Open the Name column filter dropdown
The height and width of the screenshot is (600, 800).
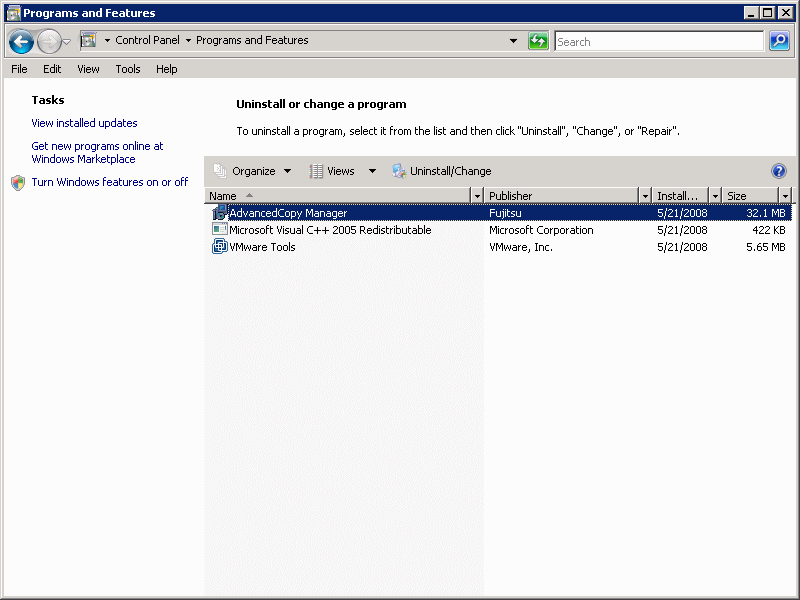coord(477,196)
